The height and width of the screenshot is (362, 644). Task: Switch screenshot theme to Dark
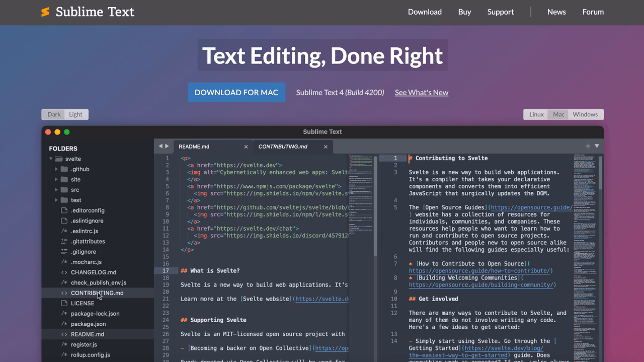pos(54,114)
